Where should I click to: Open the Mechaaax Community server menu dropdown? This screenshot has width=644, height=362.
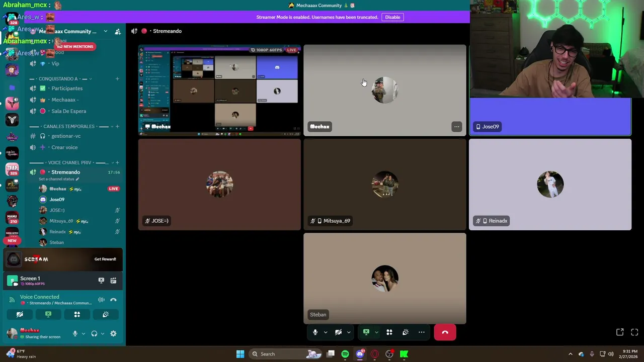(105, 31)
